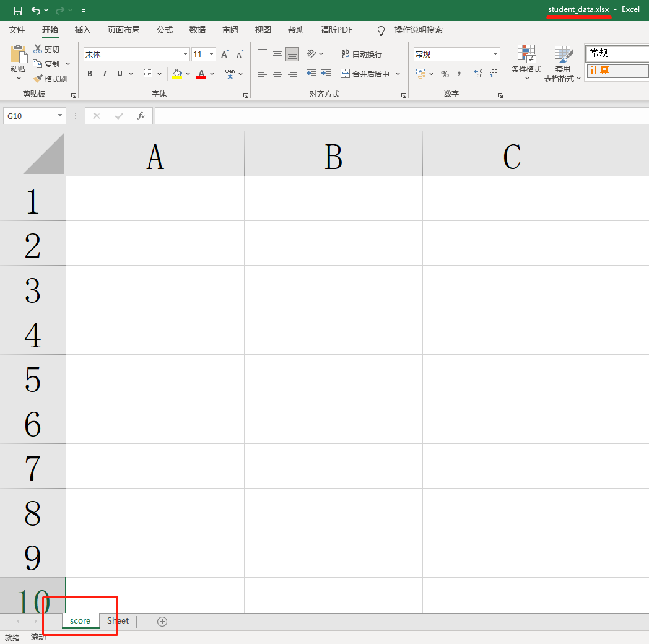649x644 pixels.
Task: Open the alignment settings dialog launcher
Action: 404,95
